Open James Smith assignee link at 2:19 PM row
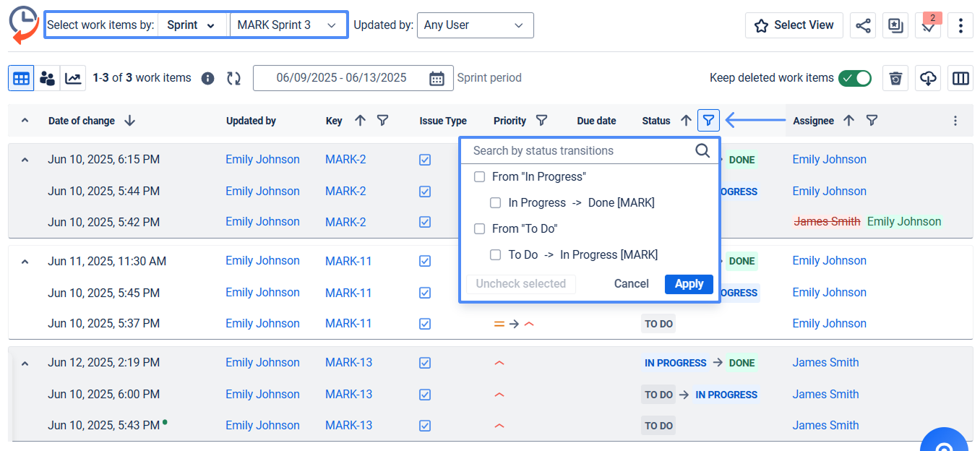980x451 pixels. 825,363
